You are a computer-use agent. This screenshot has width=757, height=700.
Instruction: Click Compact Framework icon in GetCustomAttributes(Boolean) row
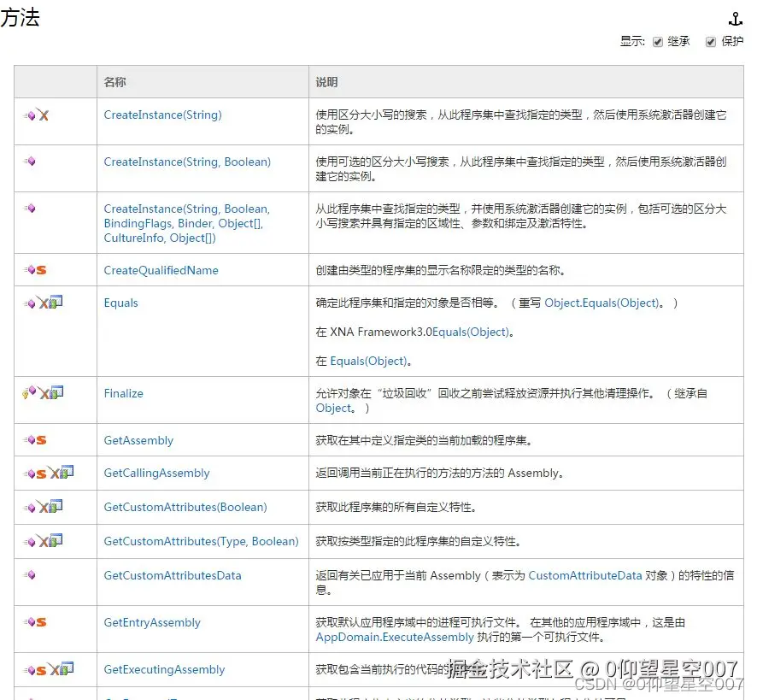tap(56, 506)
